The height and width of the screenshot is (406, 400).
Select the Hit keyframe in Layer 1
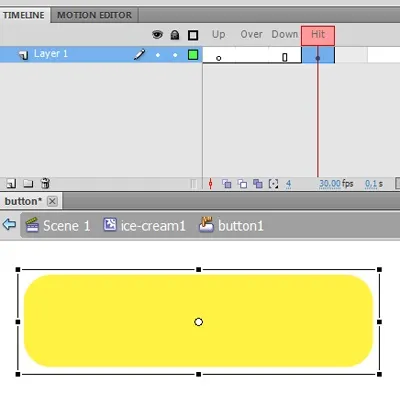tap(318, 55)
